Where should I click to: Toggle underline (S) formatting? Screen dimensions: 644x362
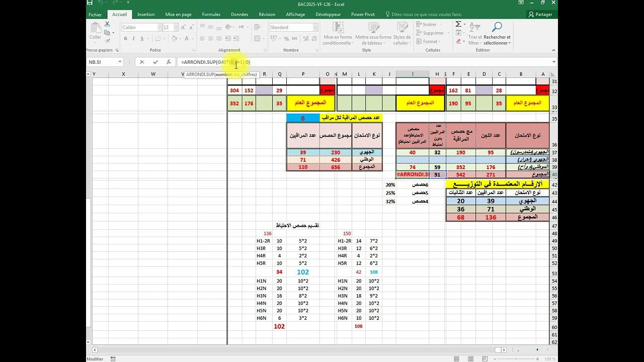click(x=142, y=39)
